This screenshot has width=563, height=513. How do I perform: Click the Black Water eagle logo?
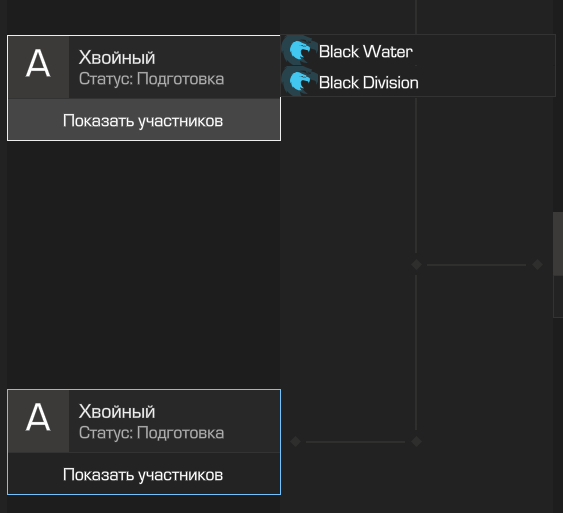click(297, 51)
